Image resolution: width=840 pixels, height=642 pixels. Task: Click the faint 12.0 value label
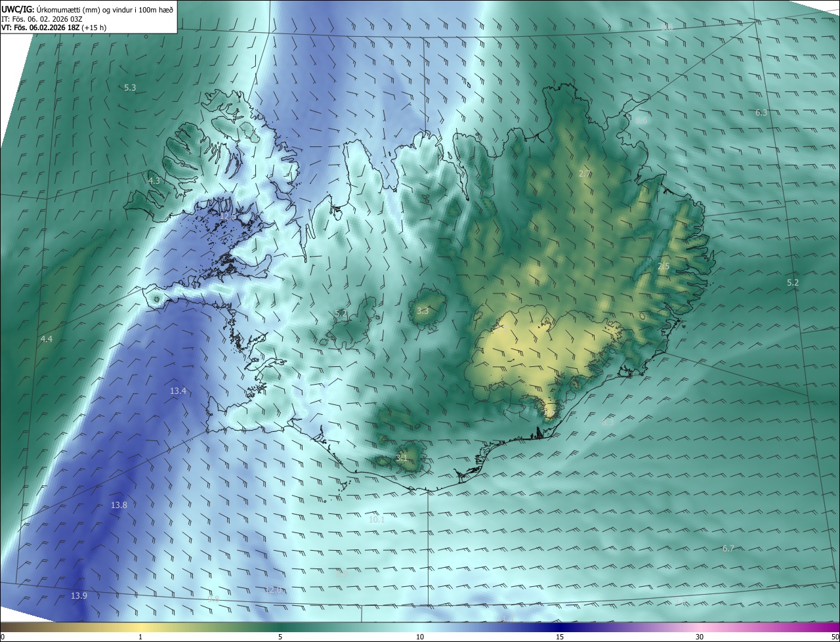pos(274,589)
